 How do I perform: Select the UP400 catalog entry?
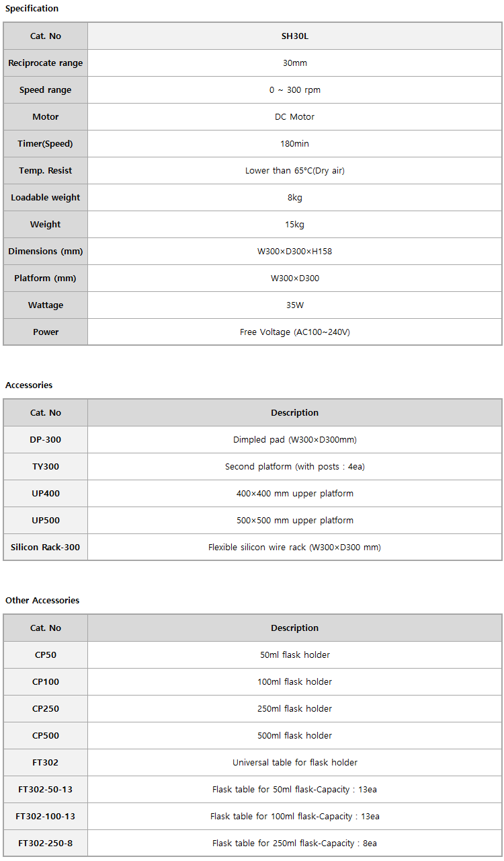(x=46, y=494)
